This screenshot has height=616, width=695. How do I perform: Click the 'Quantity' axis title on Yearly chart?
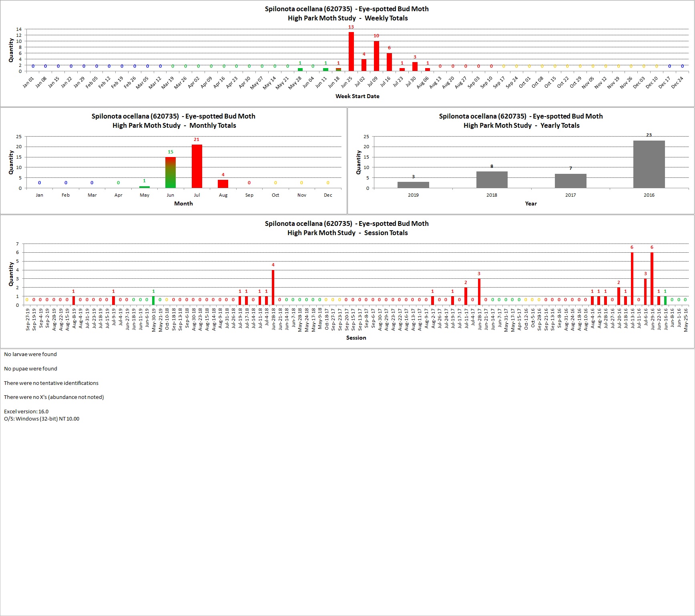click(359, 162)
